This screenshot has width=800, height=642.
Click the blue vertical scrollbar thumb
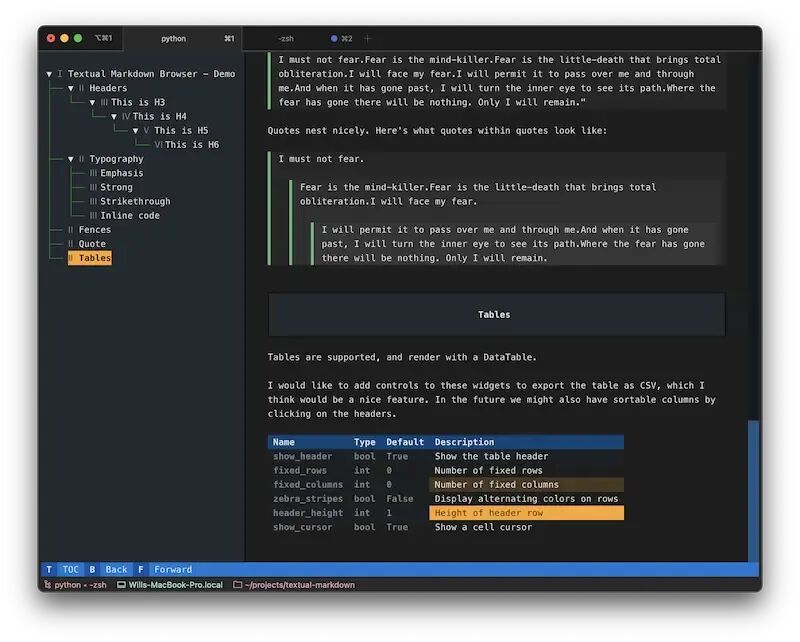[x=753, y=491]
